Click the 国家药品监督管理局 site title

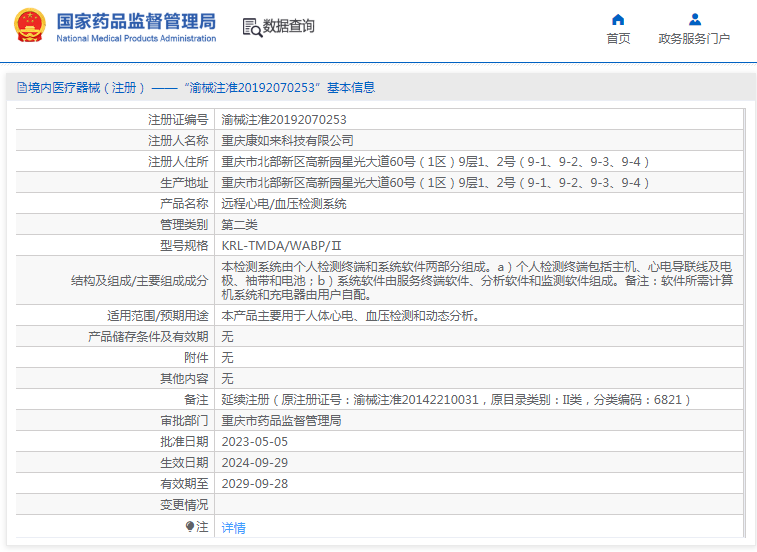tap(136, 22)
